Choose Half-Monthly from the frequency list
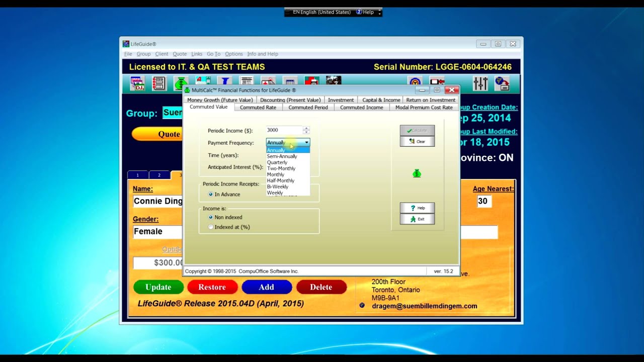 [x=288, y=180]
